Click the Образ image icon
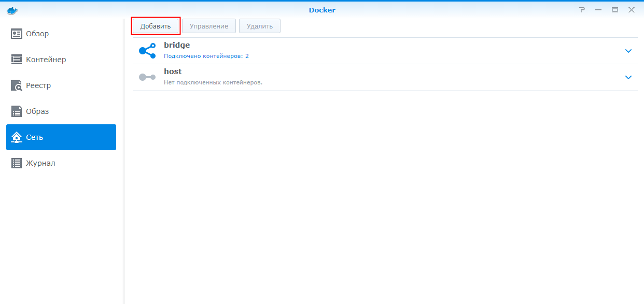Image resolution: width=644 pixels, height=304 pixels. click(17, 111)
